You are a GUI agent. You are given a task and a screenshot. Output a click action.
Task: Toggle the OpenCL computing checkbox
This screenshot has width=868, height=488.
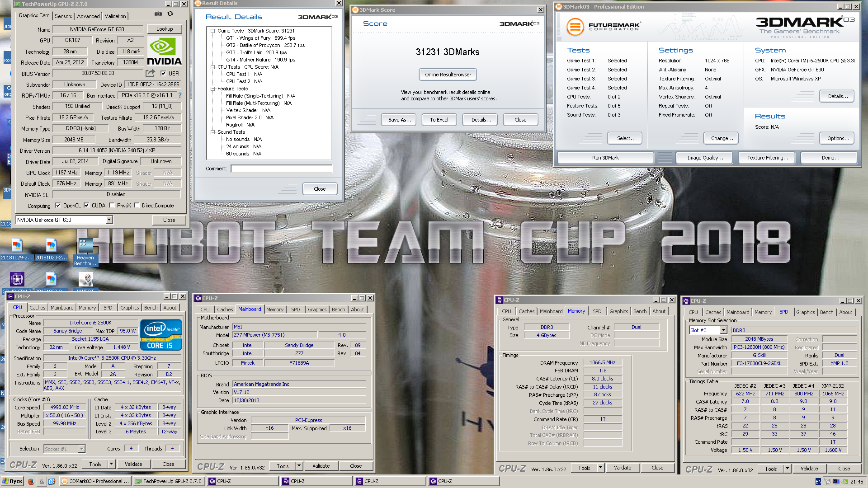tap(58, 206)
